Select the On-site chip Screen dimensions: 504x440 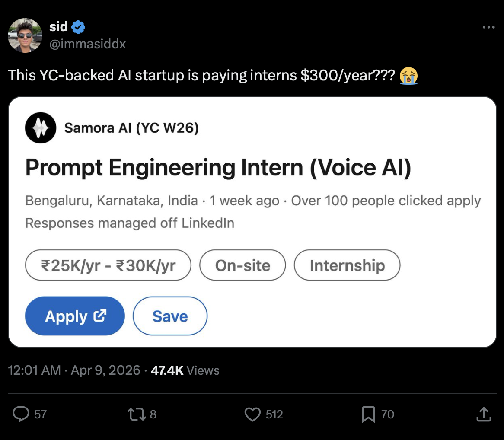point(242,265)
